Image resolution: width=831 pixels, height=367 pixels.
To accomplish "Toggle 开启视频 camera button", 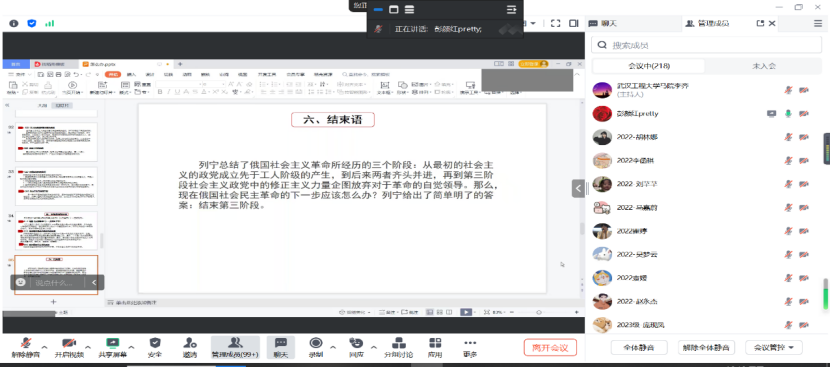I will point(69,347).
